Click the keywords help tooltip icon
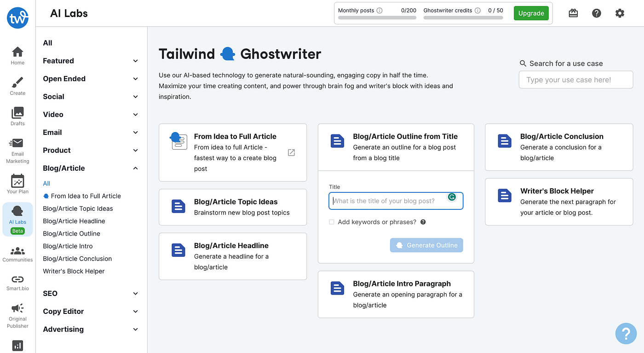 (x=423, y=222)
